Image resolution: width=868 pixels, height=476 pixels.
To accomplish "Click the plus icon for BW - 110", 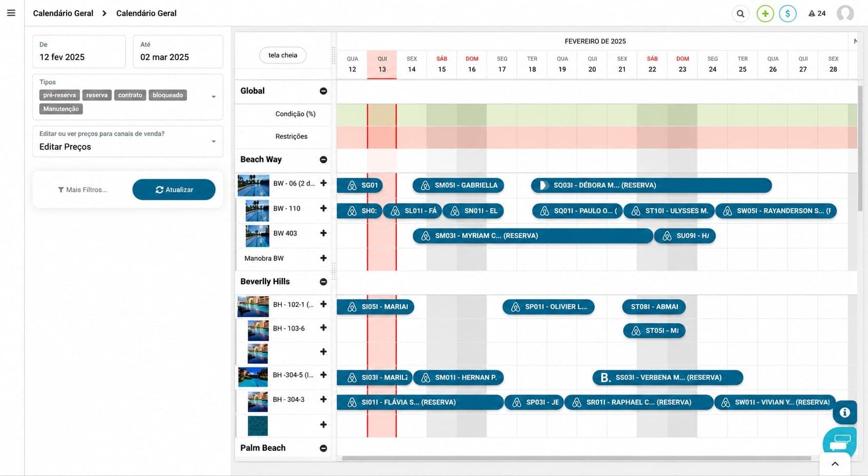I will pyautogui.click(x=324, y=208).
